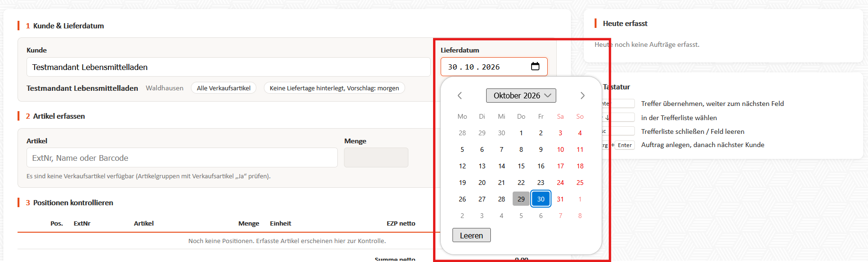The height and width of the screenshot is (262, 868).
Task: Click the Artikel search input field
Action: pyautogui.click(x=182, y=158)
